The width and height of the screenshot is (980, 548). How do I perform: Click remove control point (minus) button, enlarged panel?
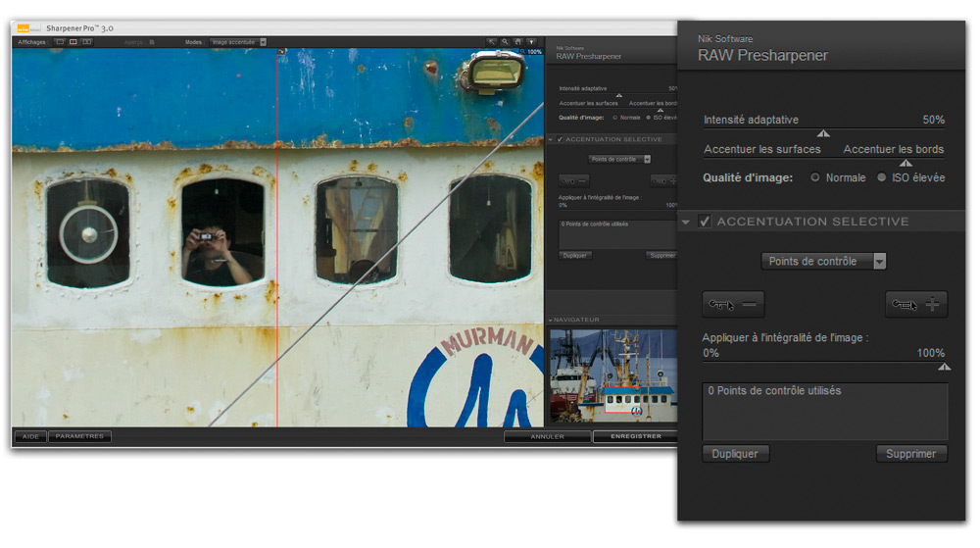tap(732, 304)
